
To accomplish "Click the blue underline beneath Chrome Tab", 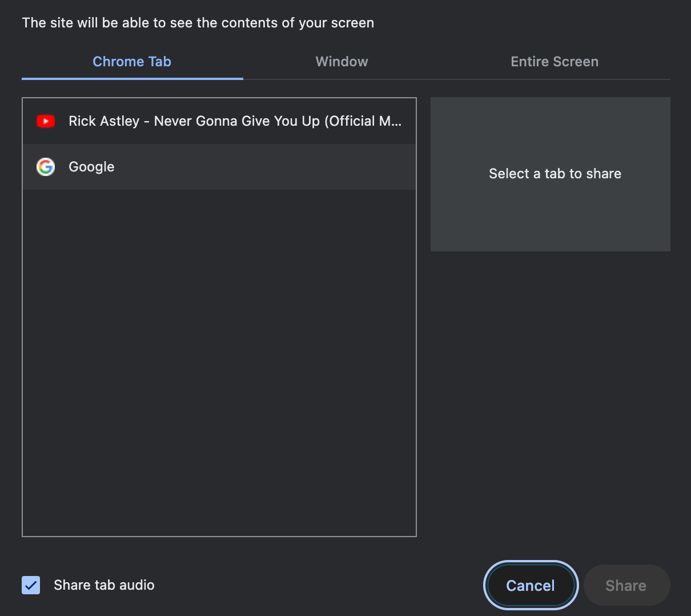I will point(132,78).
